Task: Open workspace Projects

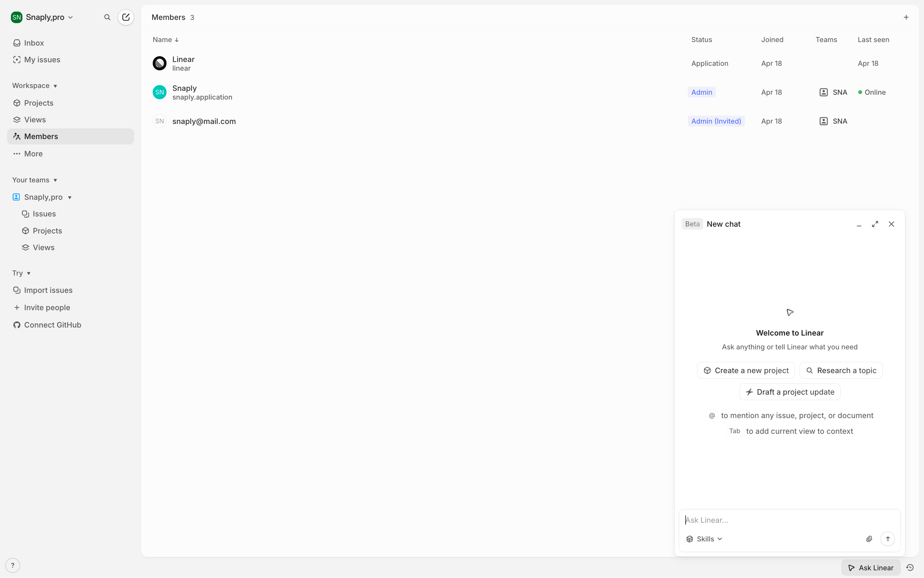Action: pos(71,103)
